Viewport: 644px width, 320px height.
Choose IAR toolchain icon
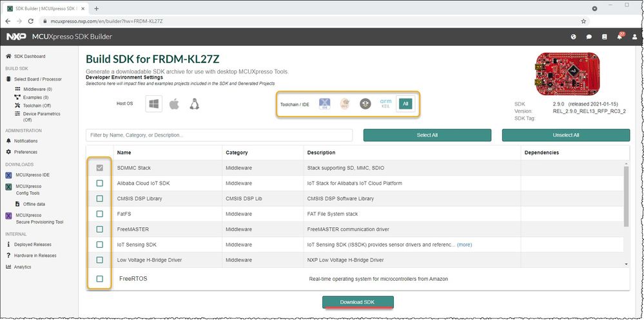point(365,104)
